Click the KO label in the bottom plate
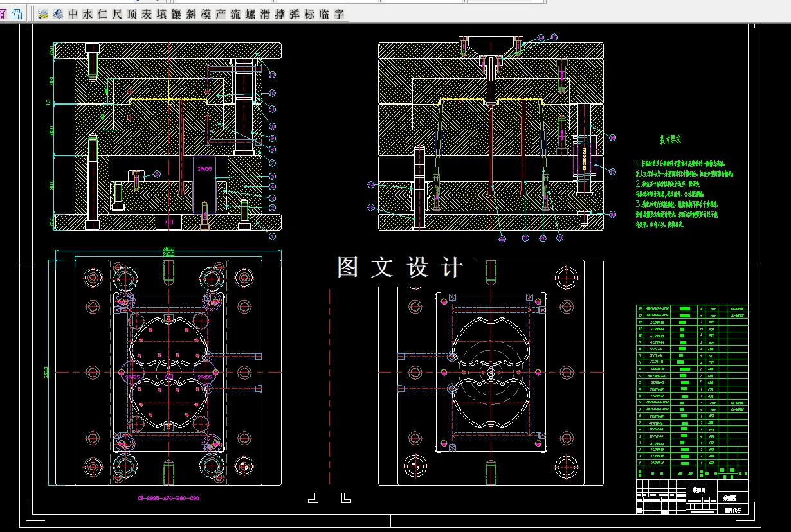 (x=169, y=222)
